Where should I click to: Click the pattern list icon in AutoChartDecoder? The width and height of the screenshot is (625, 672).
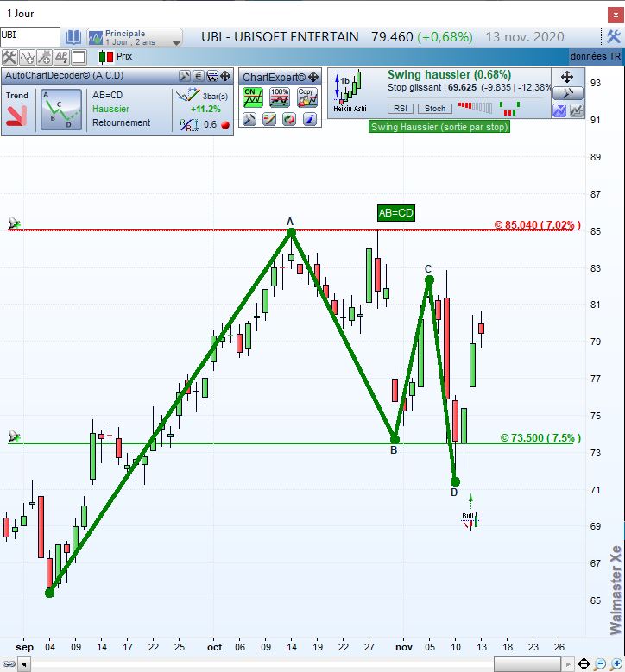tap(212, 76)
